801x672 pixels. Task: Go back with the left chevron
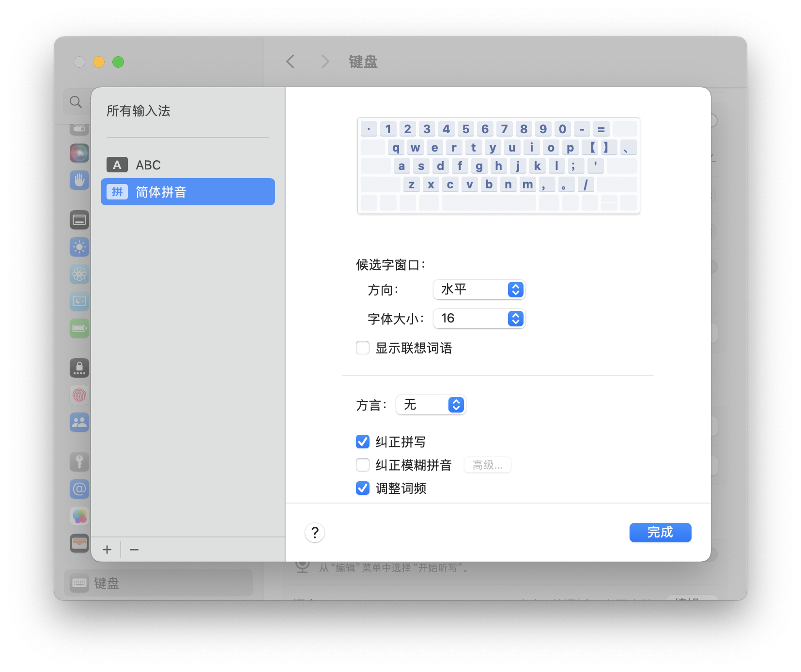tap(291, 61)
